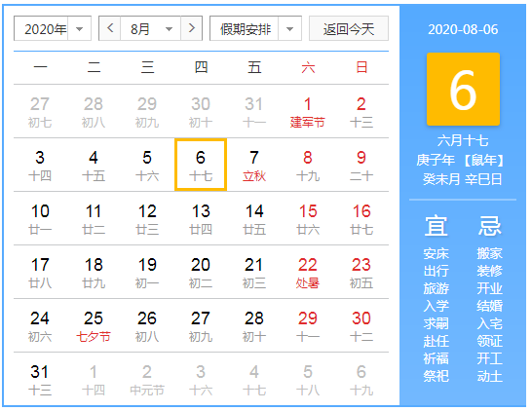
Task: Open the 2020年 year dropdown
Action: click(53, 28)
